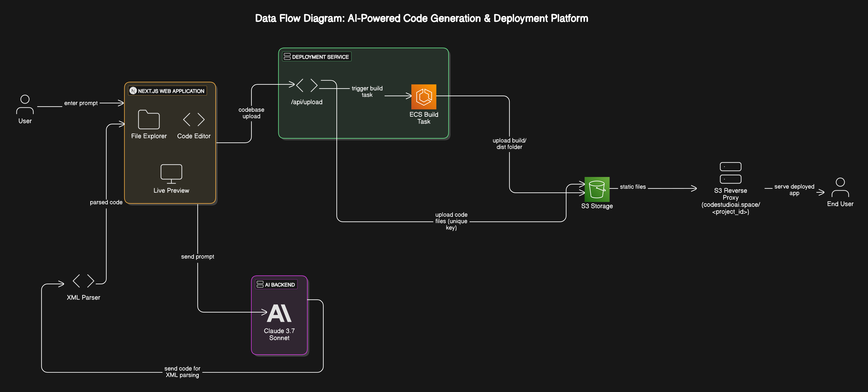The height and width of the screenshot is (392, 868).
Task: Click the User person icon
Action: (x=25, y=105)
